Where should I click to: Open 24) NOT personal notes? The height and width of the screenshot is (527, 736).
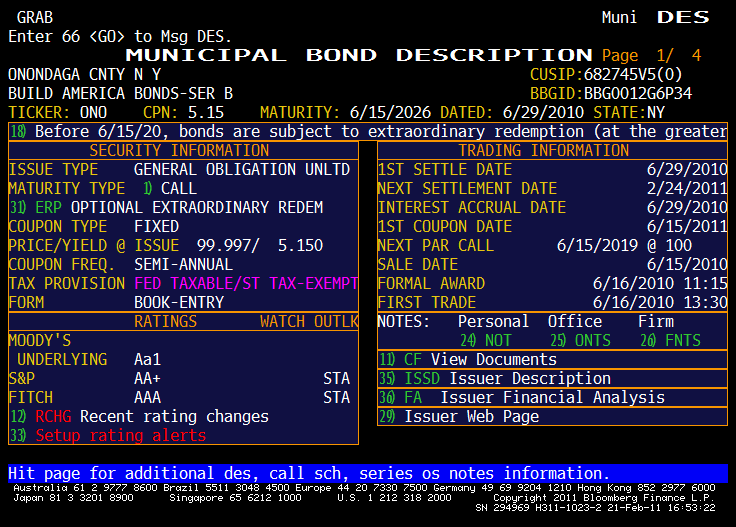485,340
